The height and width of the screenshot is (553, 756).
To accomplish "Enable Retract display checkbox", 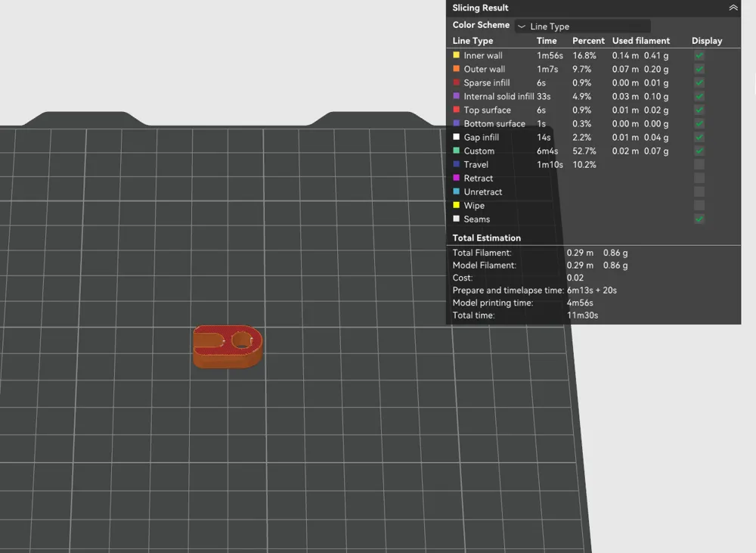I will (x=699, y=178).
